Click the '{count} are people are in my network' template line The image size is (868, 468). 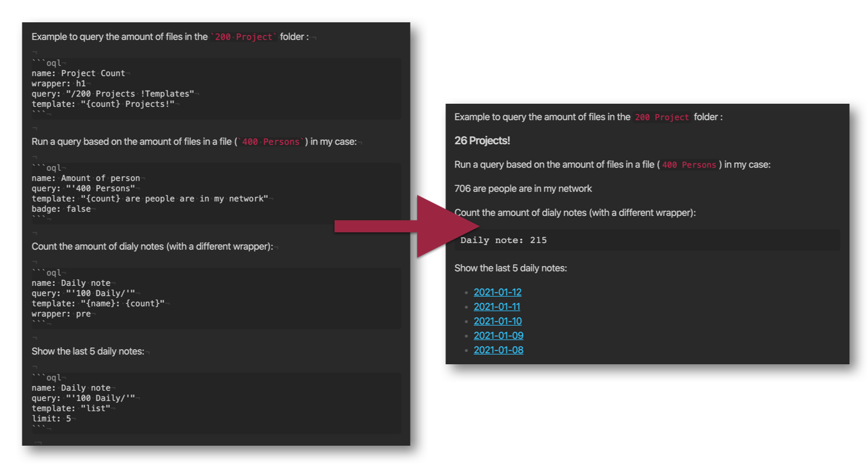click(x=150, y=198)
